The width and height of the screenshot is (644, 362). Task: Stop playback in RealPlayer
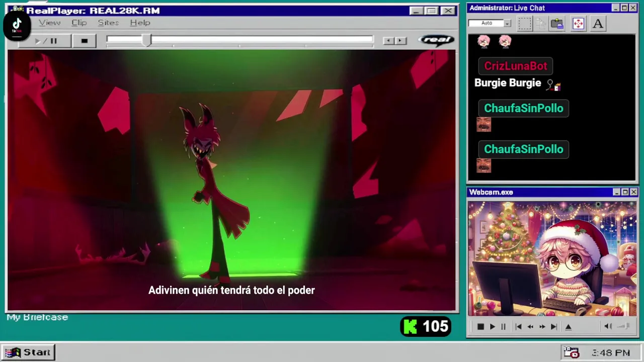point(84,41)
